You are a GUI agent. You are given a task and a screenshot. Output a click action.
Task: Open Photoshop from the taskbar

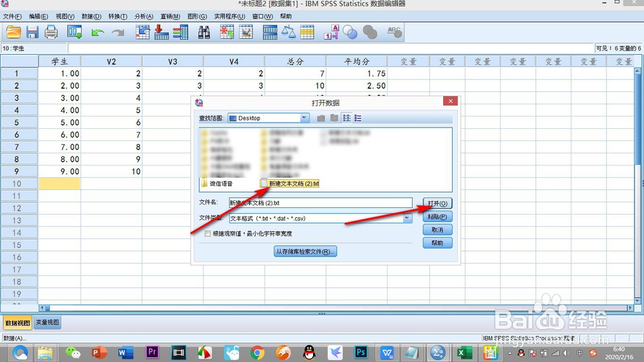(361, 352)
